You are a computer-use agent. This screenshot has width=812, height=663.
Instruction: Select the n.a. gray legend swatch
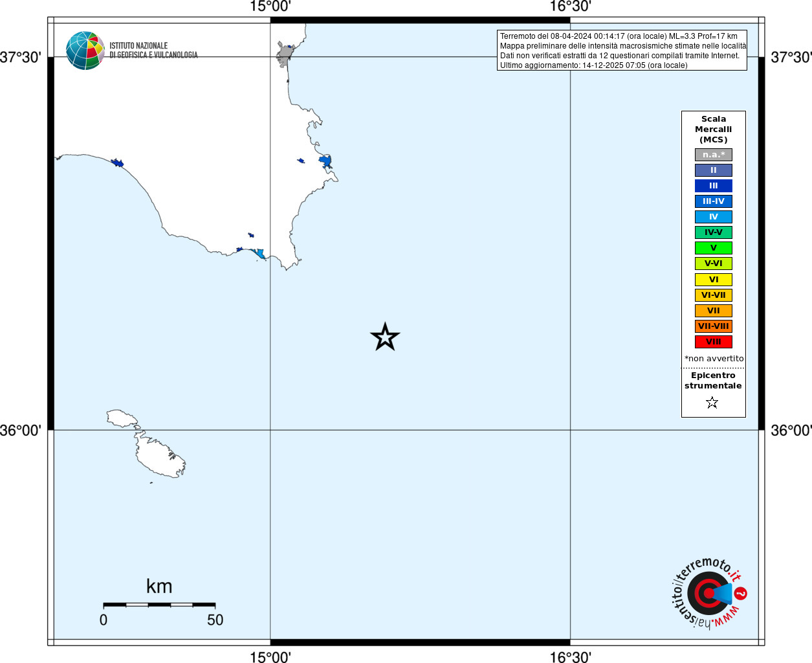714,155
